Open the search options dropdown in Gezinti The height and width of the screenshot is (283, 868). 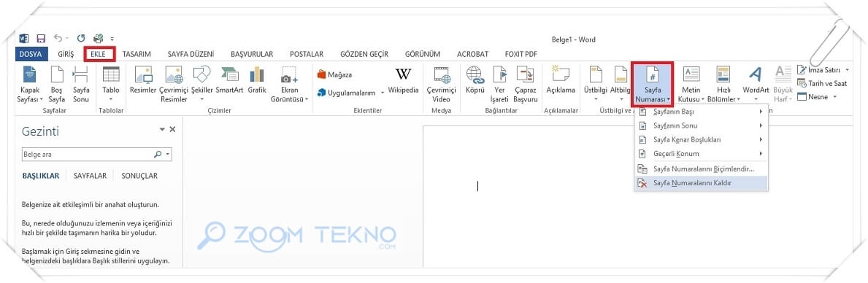tap(168, 155)
